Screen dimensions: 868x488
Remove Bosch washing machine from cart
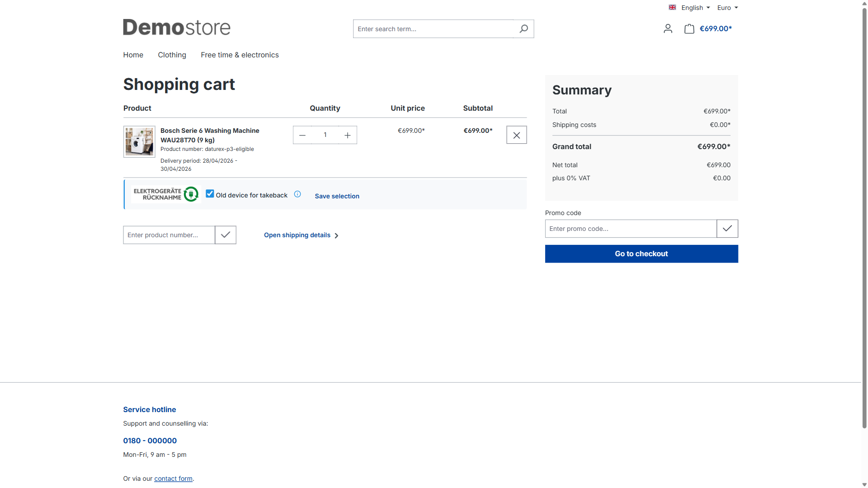coord(517,135)
